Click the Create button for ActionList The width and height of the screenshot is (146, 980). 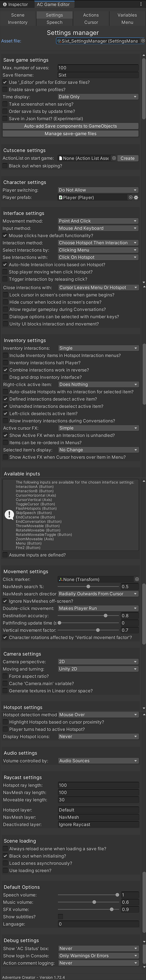(128, 158)
